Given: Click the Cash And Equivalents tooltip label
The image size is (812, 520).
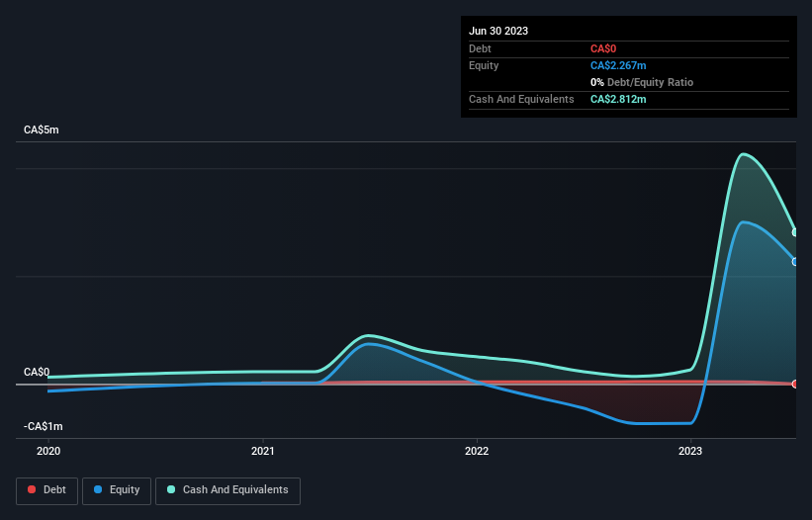Looking at the screenshot, I should pos(521,99).
